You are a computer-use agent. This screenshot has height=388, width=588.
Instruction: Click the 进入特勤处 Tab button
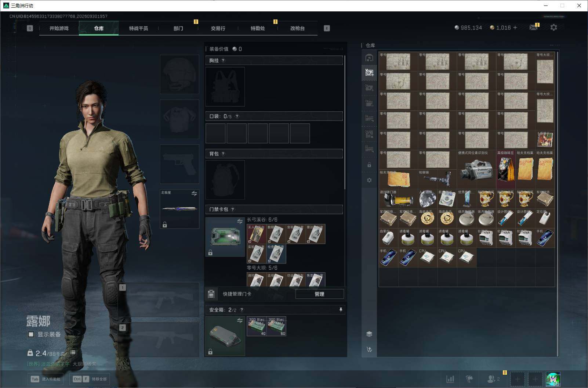pyautogui.click(x=46, y=379)
